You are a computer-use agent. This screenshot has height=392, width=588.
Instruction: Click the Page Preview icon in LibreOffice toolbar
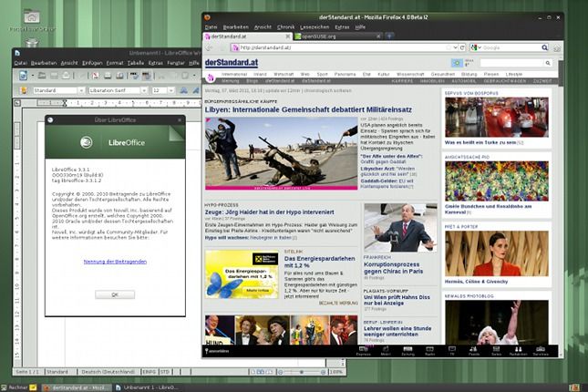pos(119,76)
